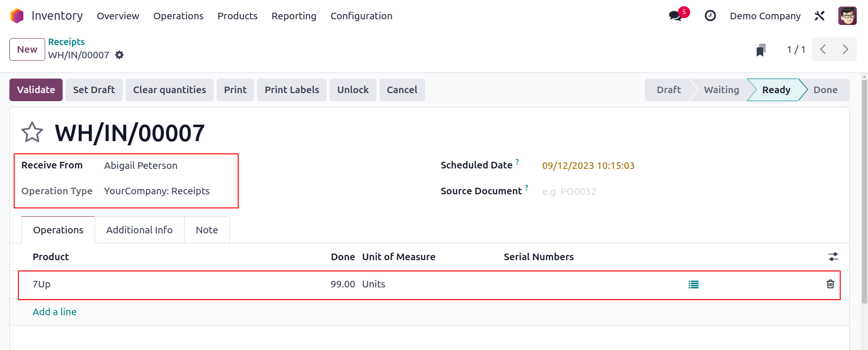Image resolution: width=868 pixels, height=350 pixels.
Task: Select Done status stage
Action: point(826,90)
